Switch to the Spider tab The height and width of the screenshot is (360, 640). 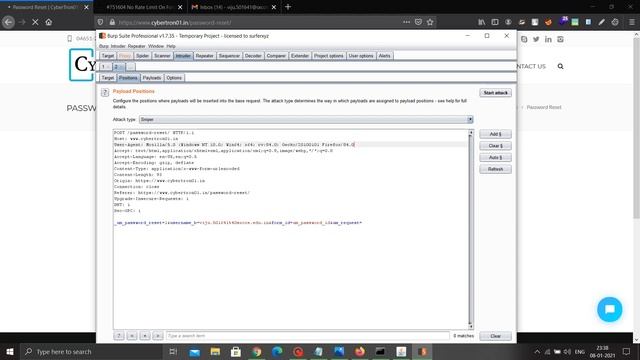tap(142, 56)
